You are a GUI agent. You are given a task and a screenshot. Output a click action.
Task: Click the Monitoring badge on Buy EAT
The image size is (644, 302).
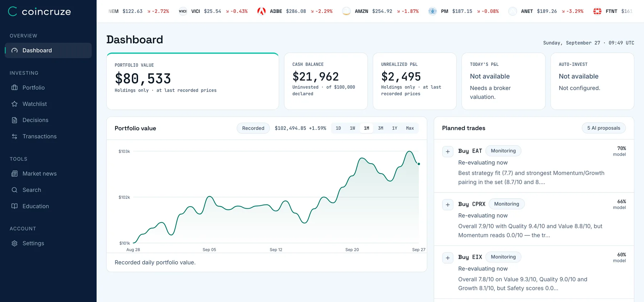point(503,151)
